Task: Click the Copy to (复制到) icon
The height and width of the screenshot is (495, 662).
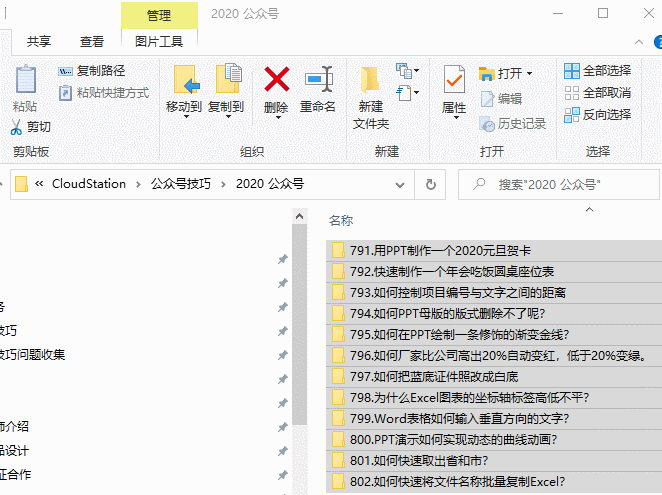Action: point(228,79)
